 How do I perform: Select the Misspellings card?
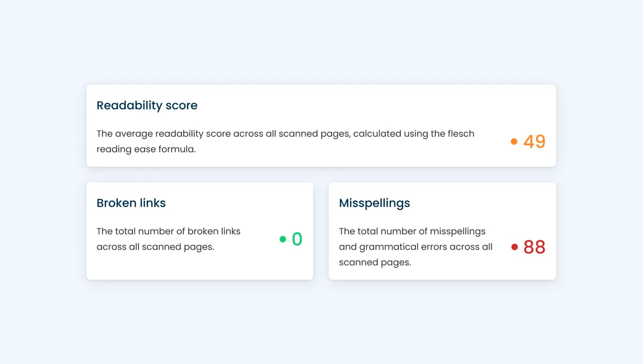click(x=442, y=231)
